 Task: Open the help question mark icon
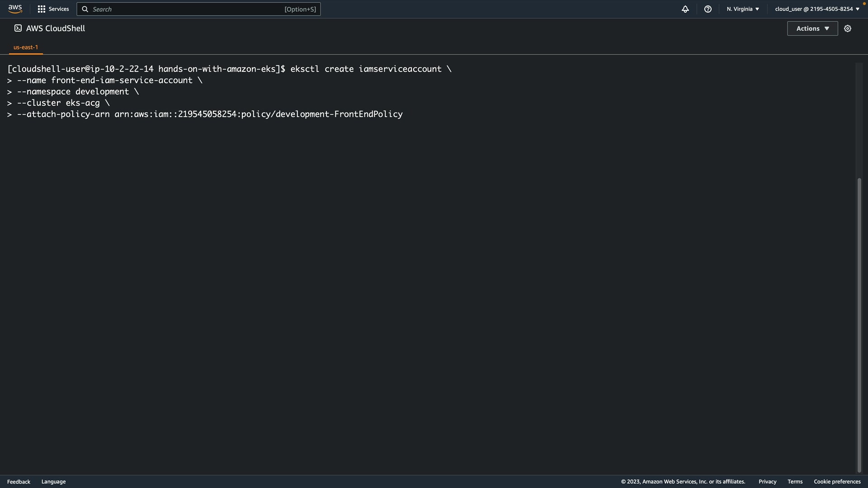[708, 9]
